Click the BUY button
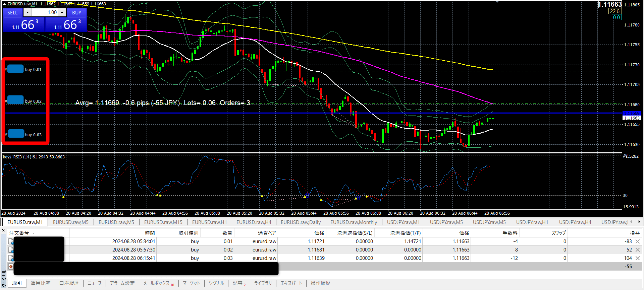 77,12
